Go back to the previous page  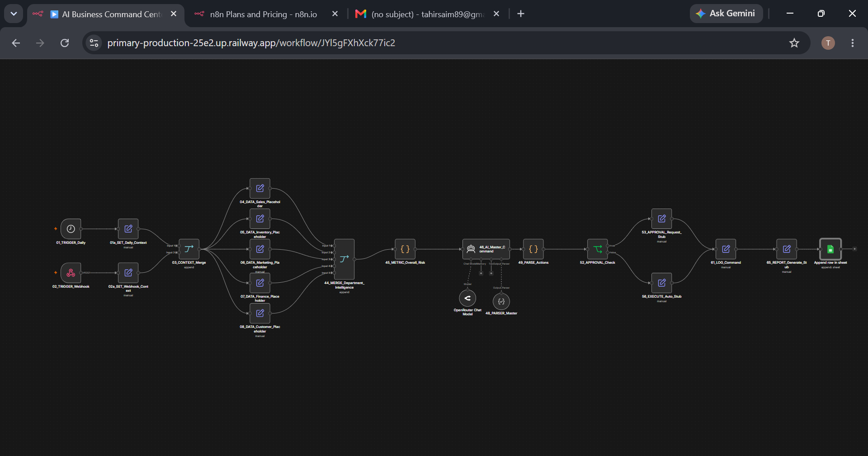click(16, 43)
